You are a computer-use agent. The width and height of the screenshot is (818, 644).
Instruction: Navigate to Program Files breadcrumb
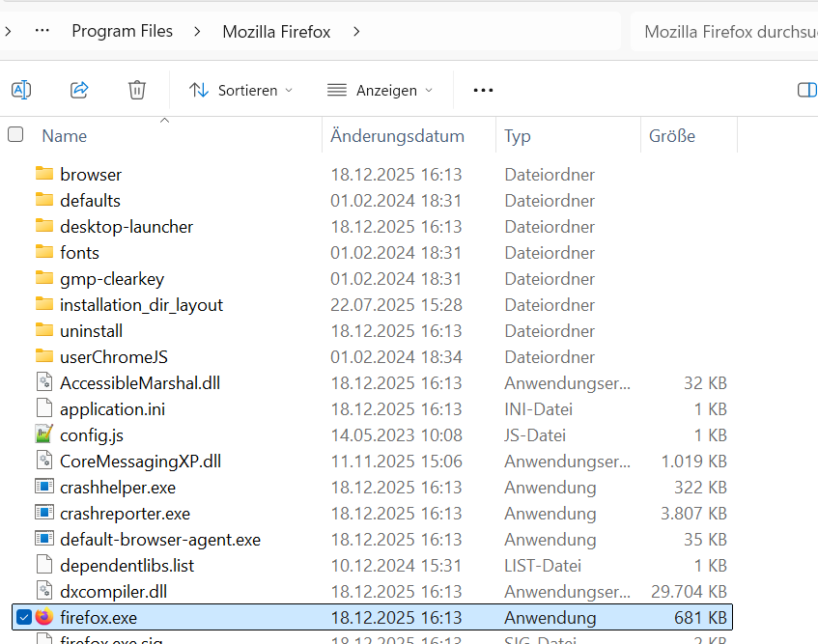point(122,31)
